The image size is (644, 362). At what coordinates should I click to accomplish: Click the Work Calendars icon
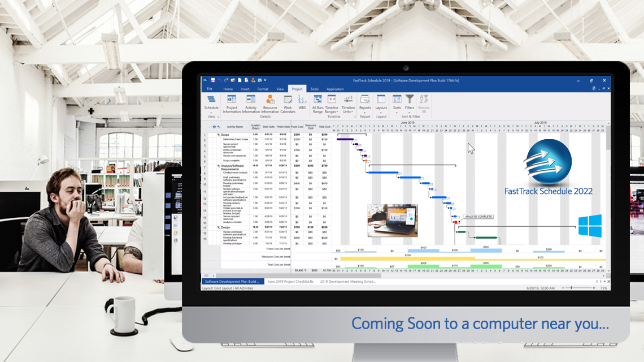[x=288, y=102]
